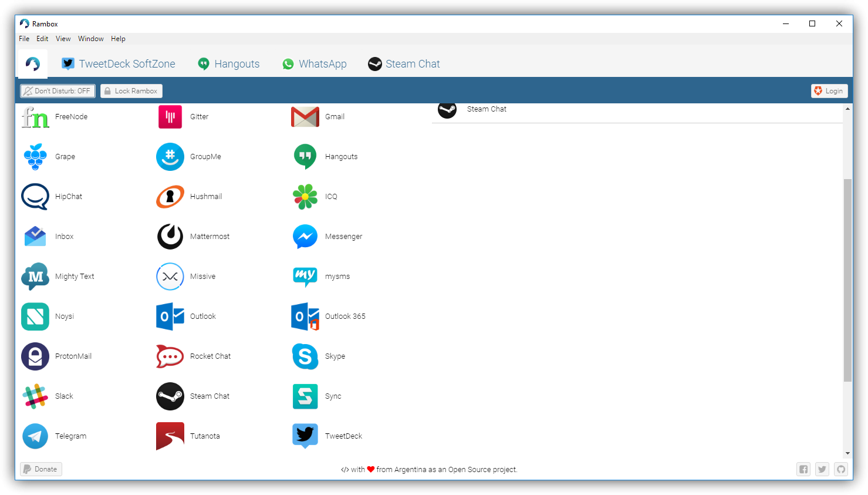The width and height of the screenshot is (868, 495).
Task: Choose the Messenger lightning icon
Action: click(305, 237)
